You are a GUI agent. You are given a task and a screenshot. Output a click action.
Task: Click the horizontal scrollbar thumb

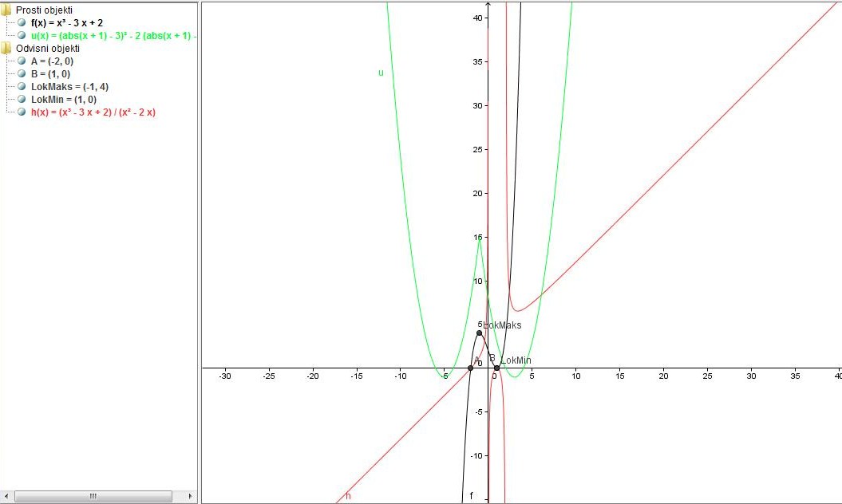[x=92, y=495]
